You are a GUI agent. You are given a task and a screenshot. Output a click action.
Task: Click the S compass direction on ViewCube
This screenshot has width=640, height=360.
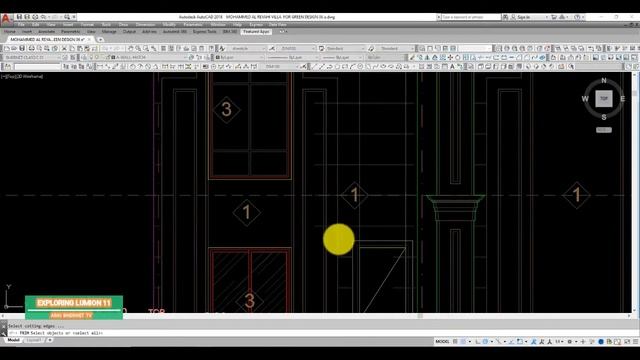pyautogui.click(x=604, y=117)
